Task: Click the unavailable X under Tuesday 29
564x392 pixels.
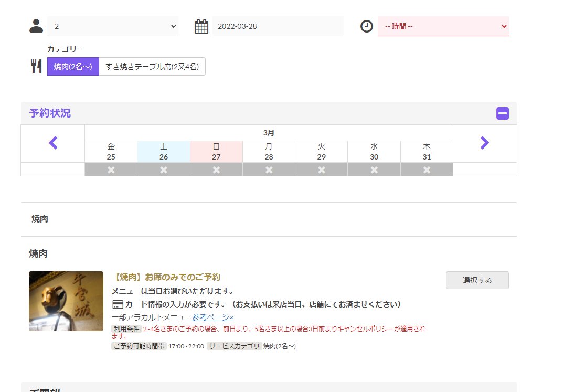Action: coord(322,169)
